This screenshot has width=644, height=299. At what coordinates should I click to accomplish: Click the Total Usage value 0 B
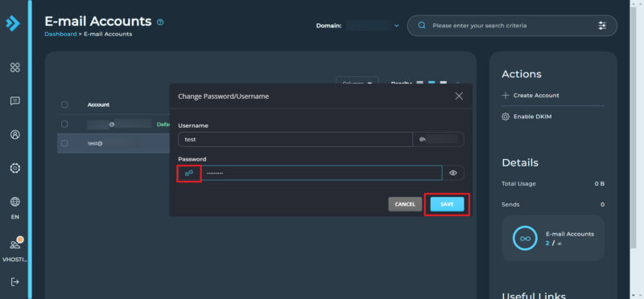(599, 184)
